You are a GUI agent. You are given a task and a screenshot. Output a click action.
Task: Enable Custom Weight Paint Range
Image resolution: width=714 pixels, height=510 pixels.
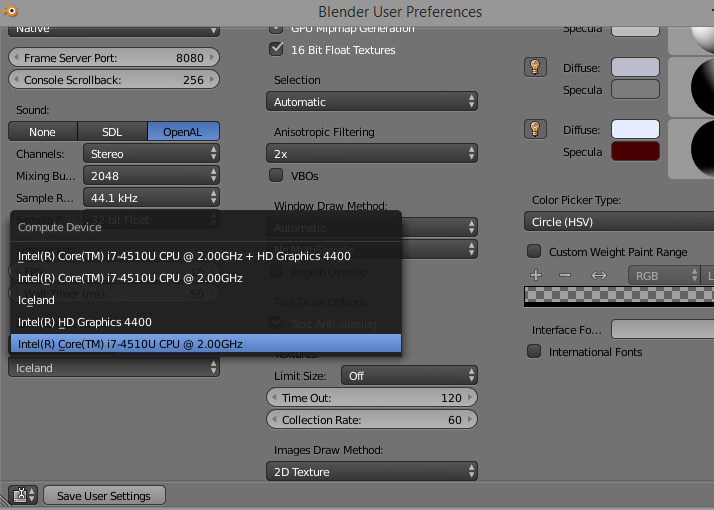tap(535, 251)
